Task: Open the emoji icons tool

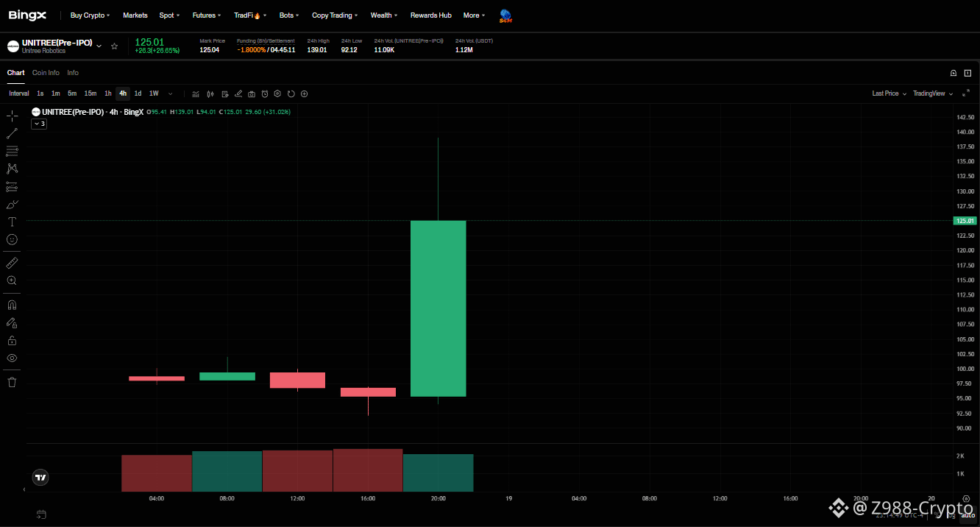Action: click(12, 239)
